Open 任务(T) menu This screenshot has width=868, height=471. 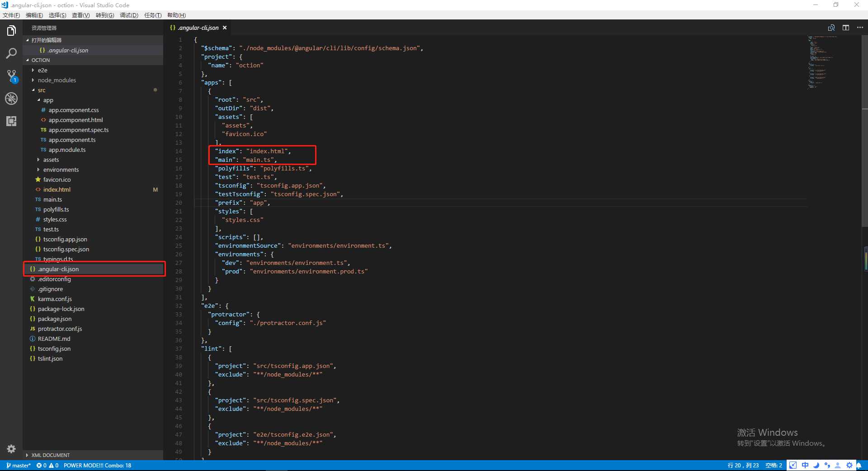[153, 15]
